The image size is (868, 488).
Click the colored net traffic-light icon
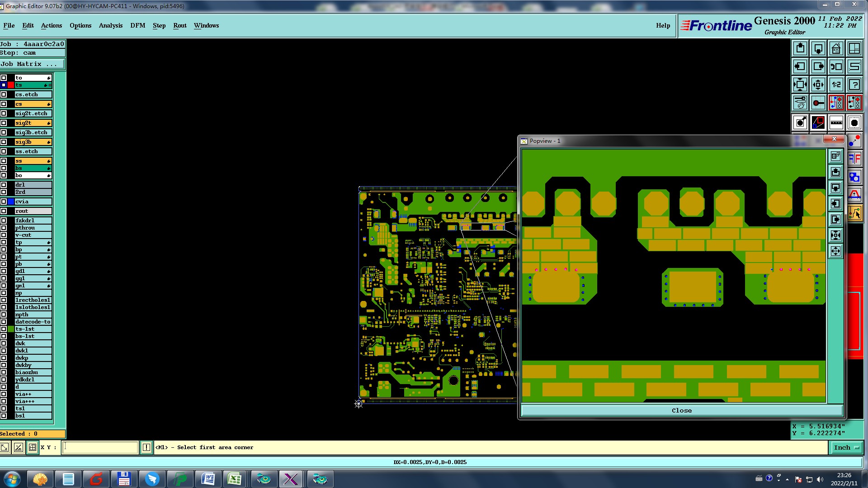pos(836,103)
